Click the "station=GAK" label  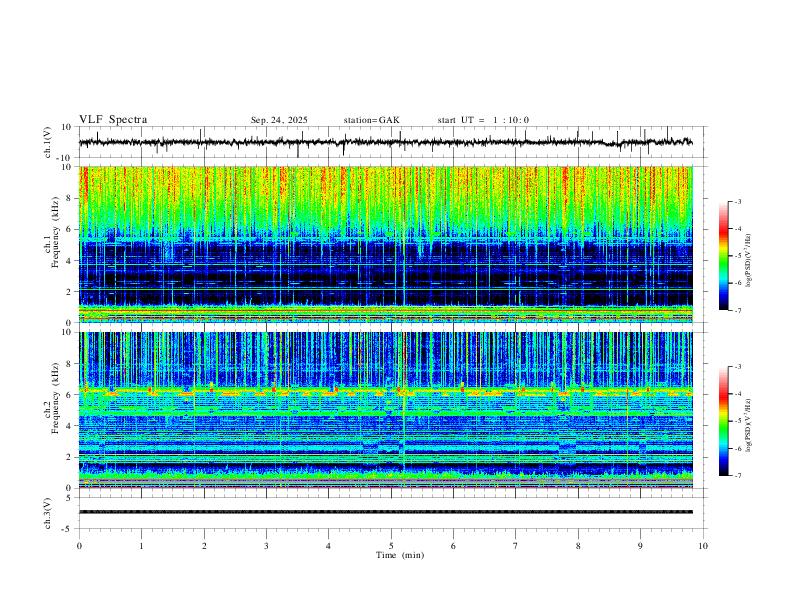[371, 120]
